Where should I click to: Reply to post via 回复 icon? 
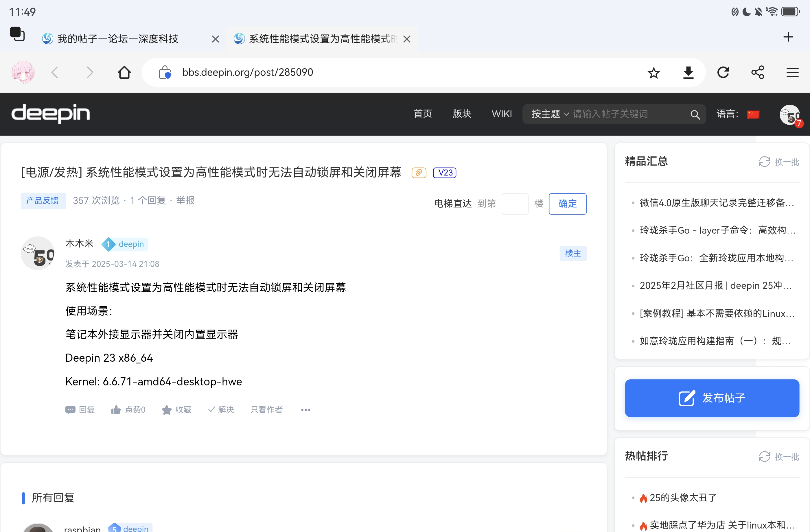[x=80, y=409]
